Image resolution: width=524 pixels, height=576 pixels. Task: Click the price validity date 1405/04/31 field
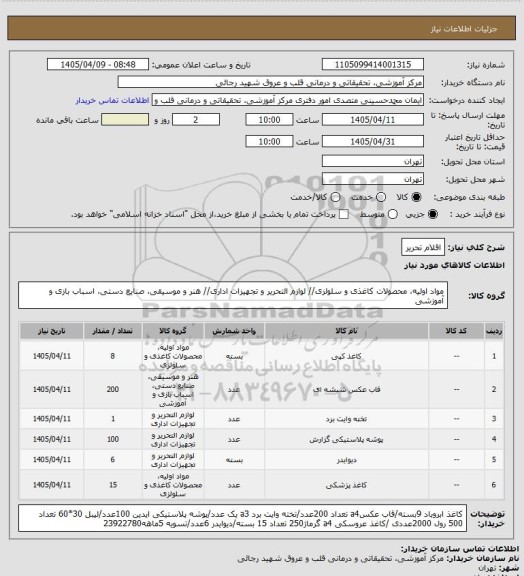373,141
